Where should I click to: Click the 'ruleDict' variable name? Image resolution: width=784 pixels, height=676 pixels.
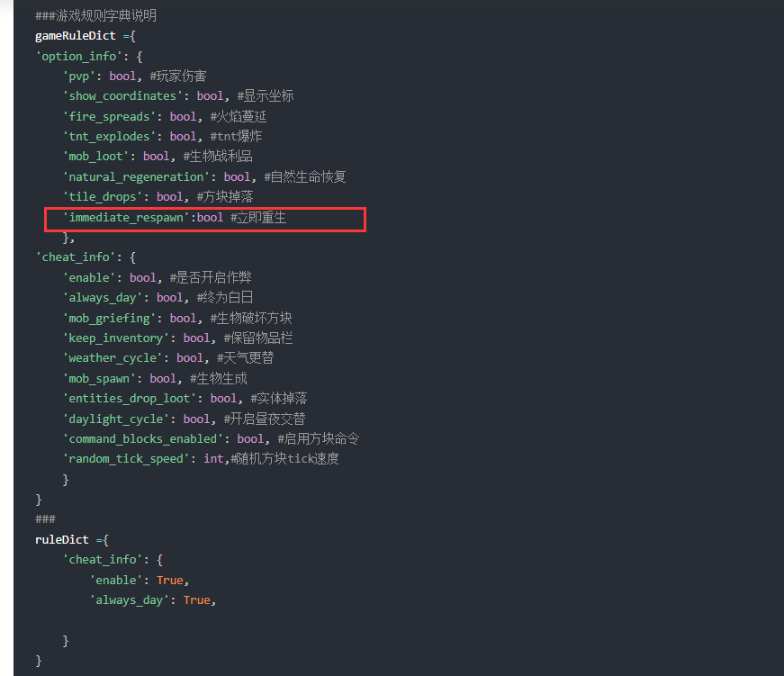[62, 540]
